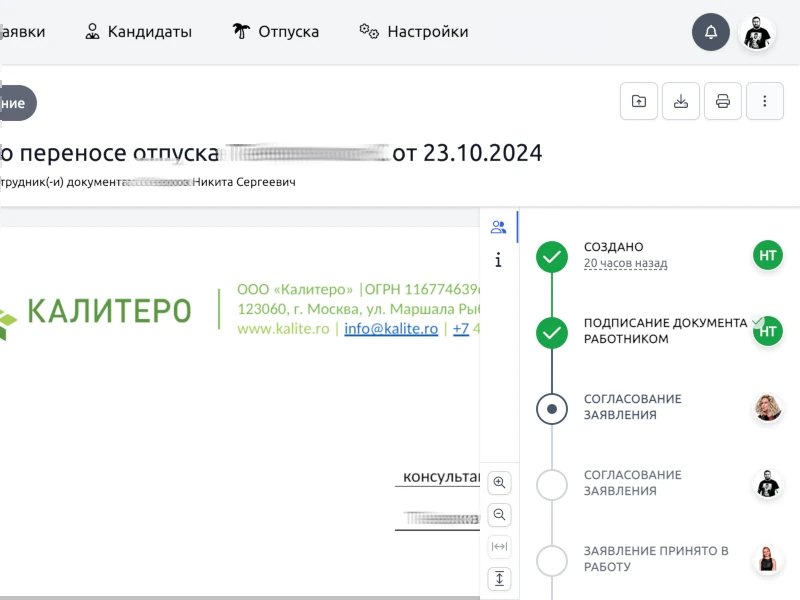Image resolution: width=800 pixels, height=600 pixels.
Task: Switch to the info panel tab
Action: [x=498, y=260]
